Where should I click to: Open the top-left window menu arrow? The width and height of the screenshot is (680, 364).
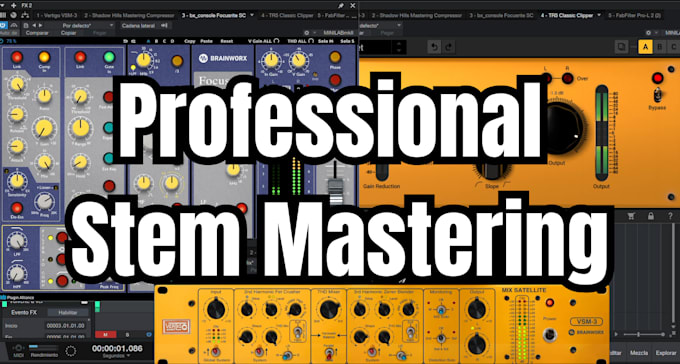tap(3, 6)
